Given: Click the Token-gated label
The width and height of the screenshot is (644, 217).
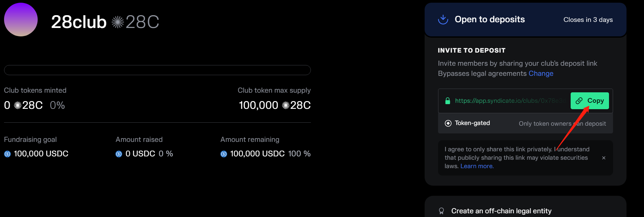Looking at the screenshot, I should pos(472,123).
